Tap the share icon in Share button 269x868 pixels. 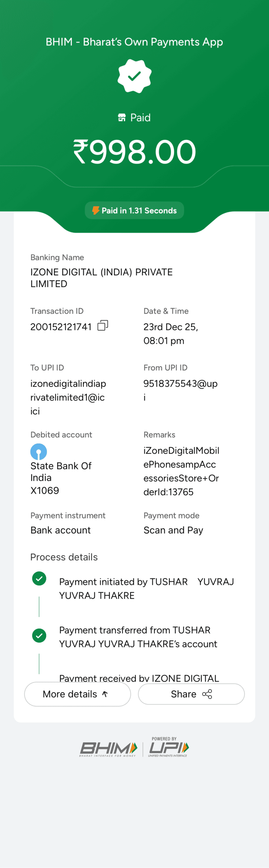pyautogui.click(x=207, y=694)
